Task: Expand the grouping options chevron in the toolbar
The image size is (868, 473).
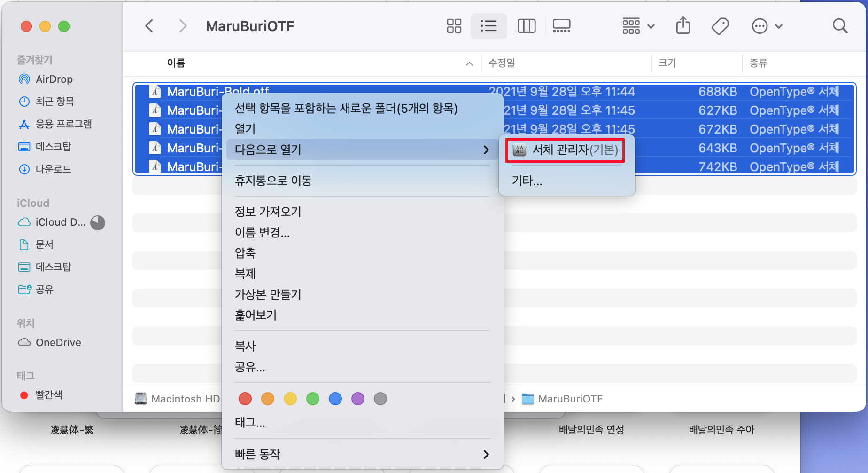Action: click(x=651, y=26)
